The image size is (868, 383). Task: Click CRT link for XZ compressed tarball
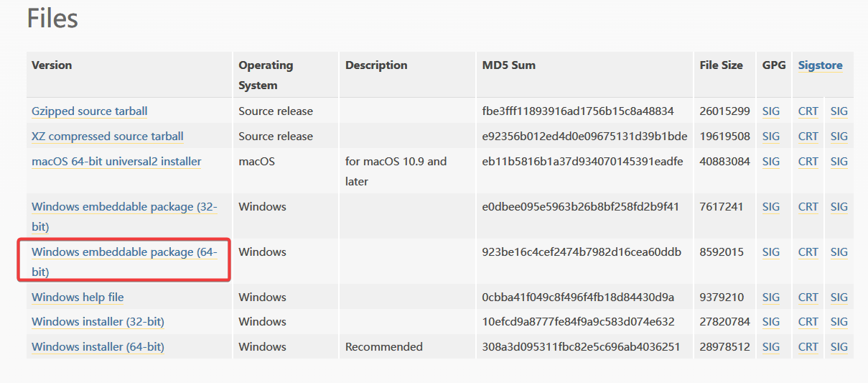pos(808,137)
